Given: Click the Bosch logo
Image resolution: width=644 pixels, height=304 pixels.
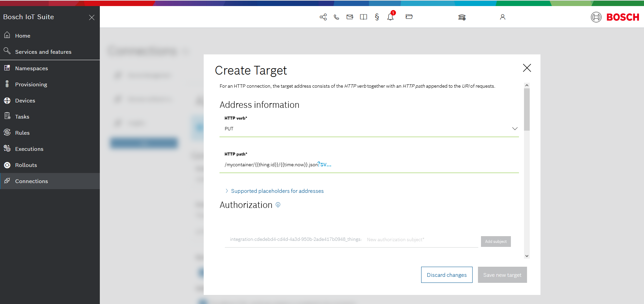Looking at the screenshot, I should tap(615, 17).
